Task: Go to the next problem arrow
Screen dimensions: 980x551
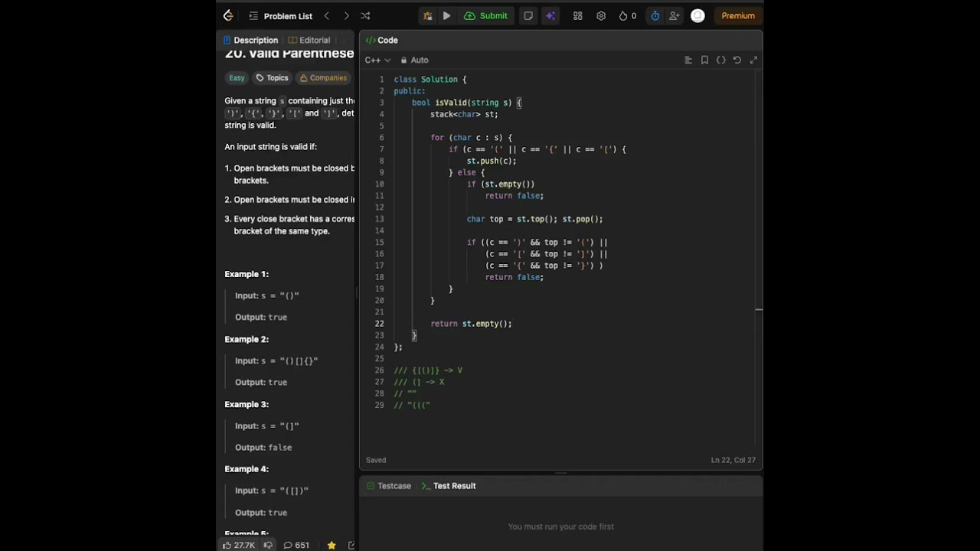Action: [346, 16]
